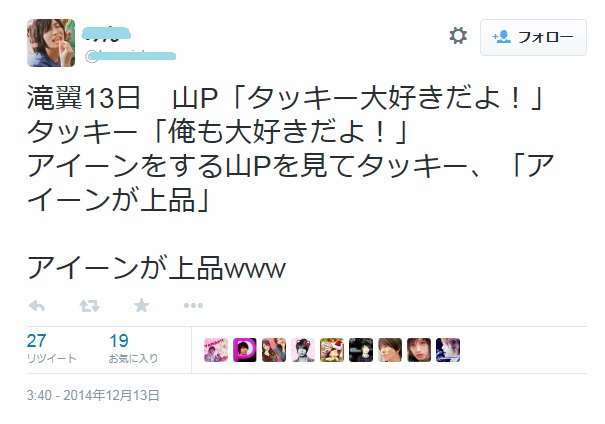
Task: Open the gear settings menu
Action: point(458,36)
